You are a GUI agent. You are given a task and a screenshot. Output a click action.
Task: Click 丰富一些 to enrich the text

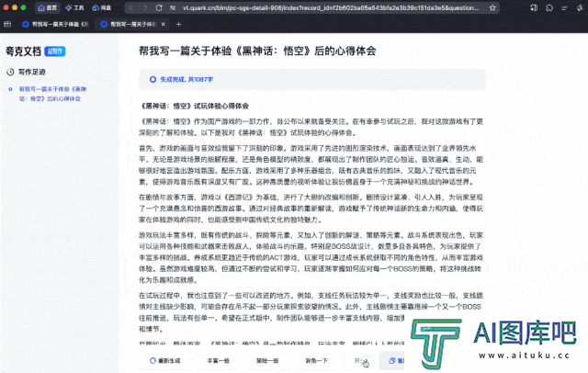(219, 361)
